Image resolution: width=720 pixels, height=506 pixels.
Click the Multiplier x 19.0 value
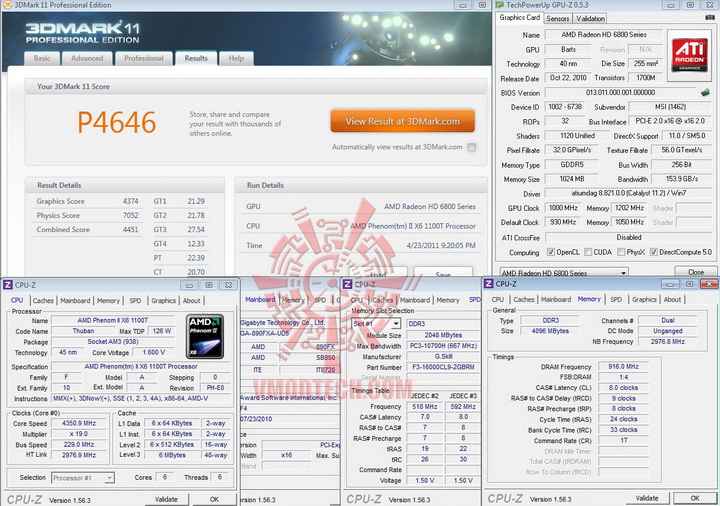(x=79, y=434)
